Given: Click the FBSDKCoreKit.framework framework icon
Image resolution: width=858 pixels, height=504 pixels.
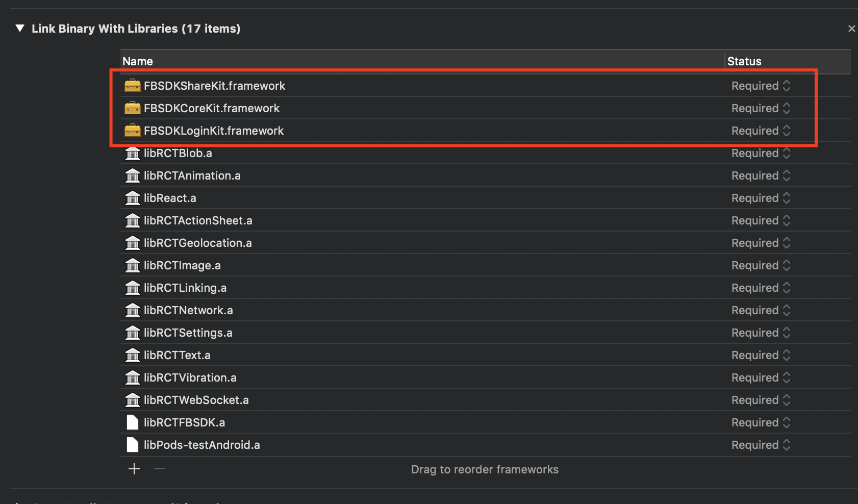Looking at the screenshot, I should 132,108.
